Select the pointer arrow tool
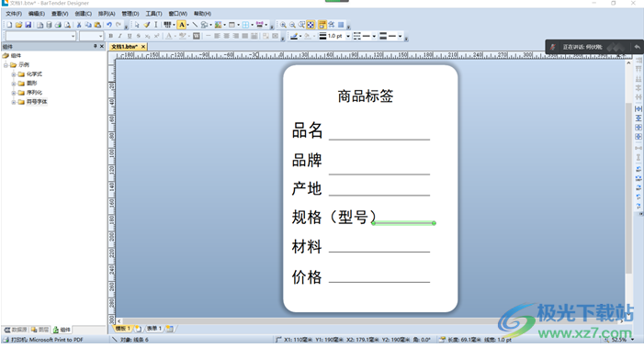 point(137,25)
